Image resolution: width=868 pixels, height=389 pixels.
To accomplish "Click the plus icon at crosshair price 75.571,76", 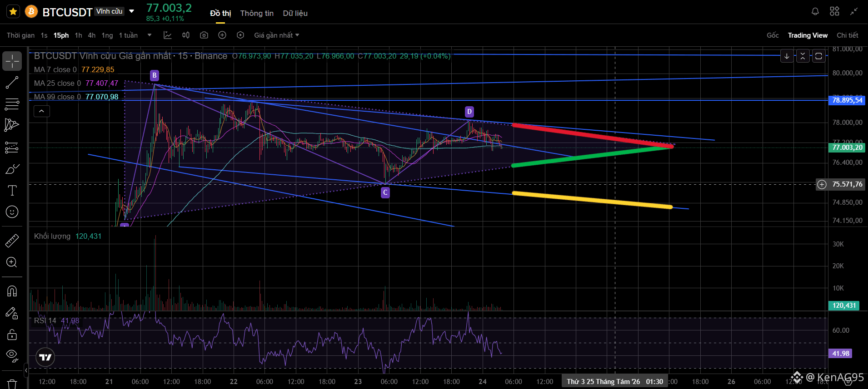I will (822, 184).
